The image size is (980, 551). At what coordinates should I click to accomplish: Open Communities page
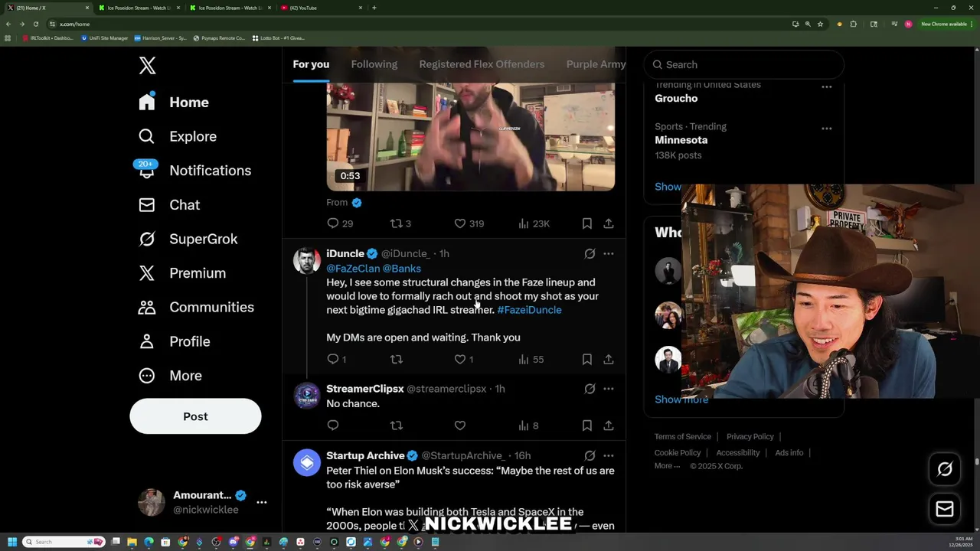[195, 307]
